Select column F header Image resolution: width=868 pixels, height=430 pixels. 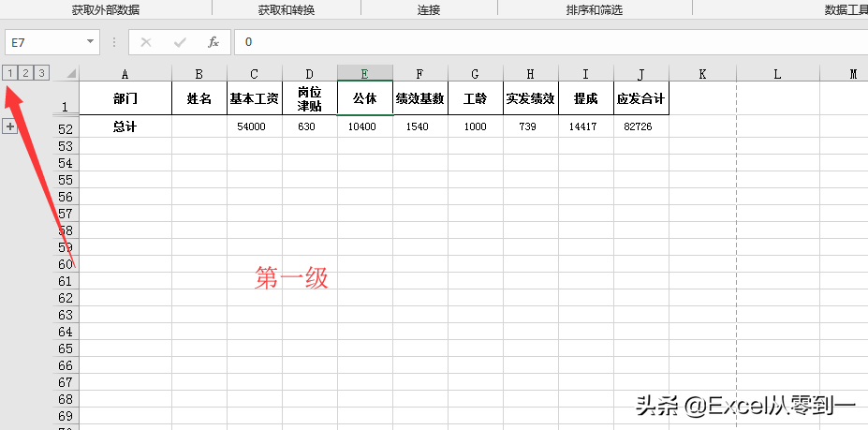tap(420, 74)
